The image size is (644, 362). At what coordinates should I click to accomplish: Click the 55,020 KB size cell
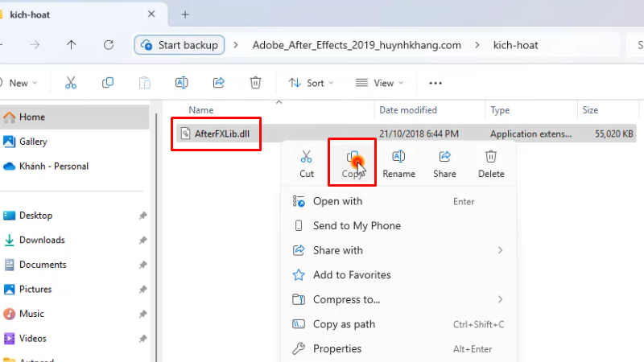pos(613,134)
